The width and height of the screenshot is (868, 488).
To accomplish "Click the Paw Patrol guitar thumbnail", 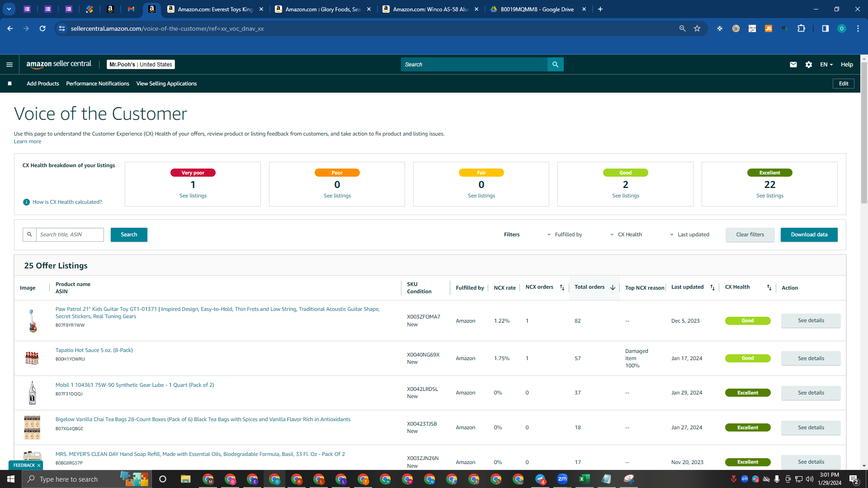I will (32, 321).
